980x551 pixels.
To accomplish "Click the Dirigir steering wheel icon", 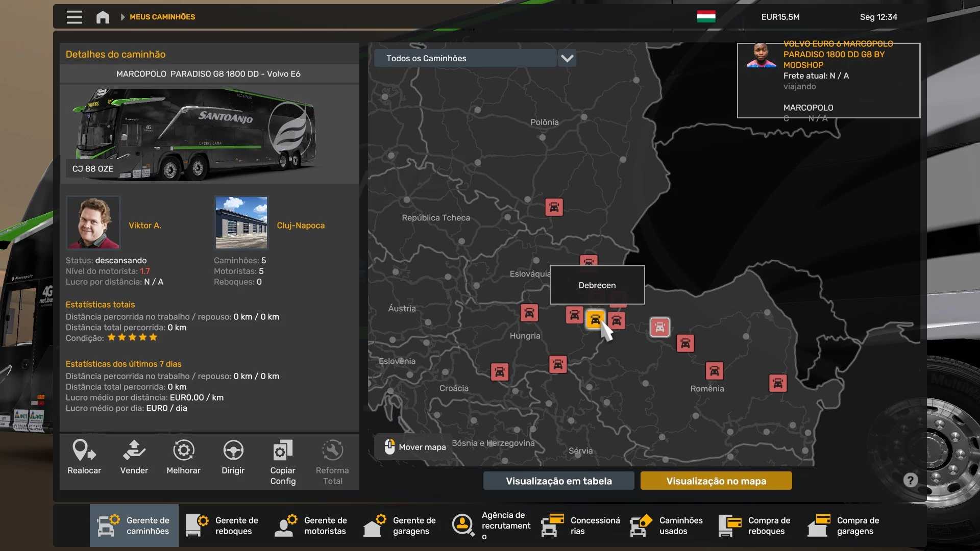I will [x=233, y=450].
